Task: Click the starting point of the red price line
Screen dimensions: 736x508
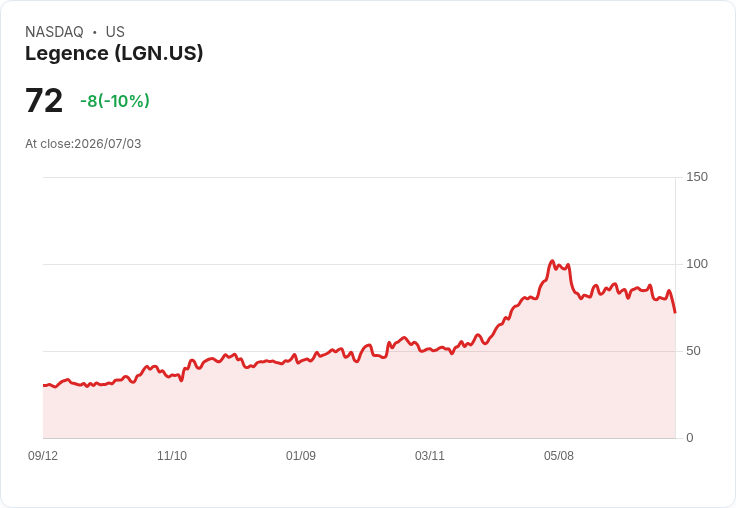Action: point(44,385)
